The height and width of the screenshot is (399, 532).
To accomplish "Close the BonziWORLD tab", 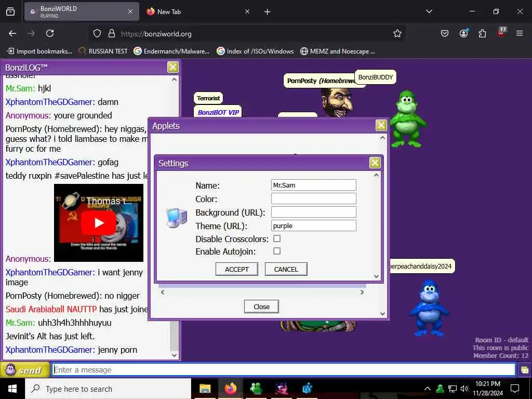I will click(130, 11).
